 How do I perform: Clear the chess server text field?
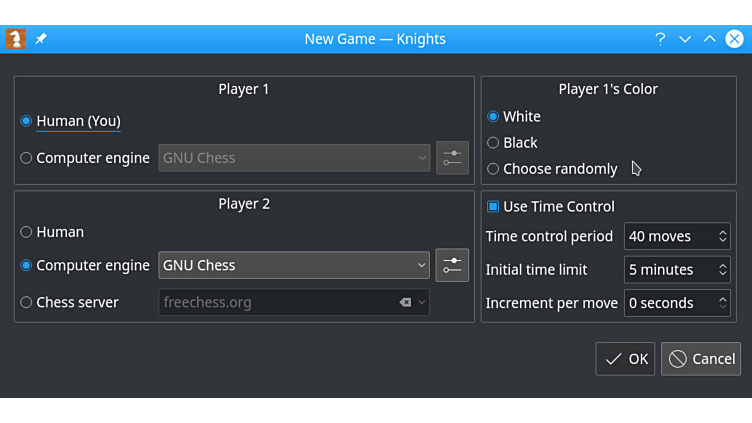405,302
